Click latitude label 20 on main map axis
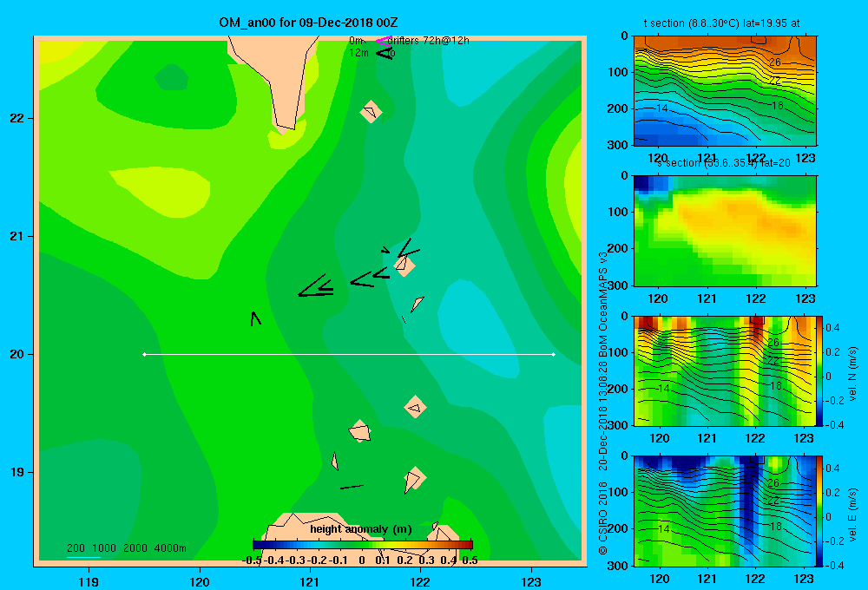The image size is (868, 590). [17, 354]
